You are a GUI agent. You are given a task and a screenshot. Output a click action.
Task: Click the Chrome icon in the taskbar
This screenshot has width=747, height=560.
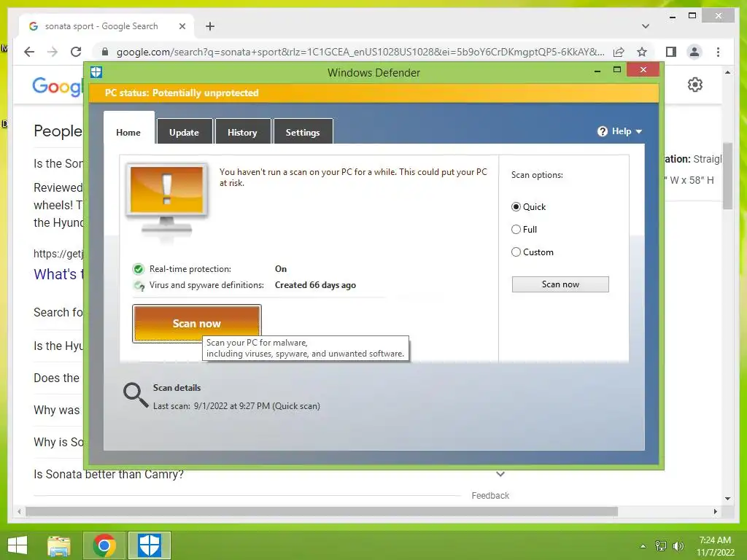tap(104, 545)
